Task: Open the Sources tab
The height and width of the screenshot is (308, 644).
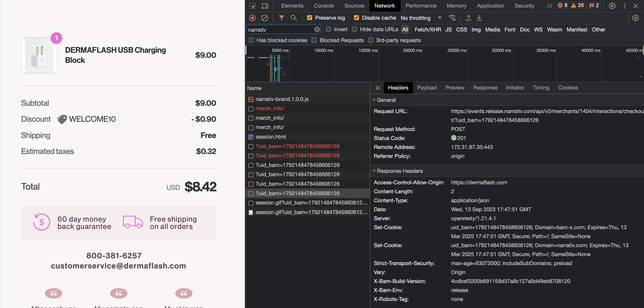Action: pyautogui.click(x=354, y=6)
